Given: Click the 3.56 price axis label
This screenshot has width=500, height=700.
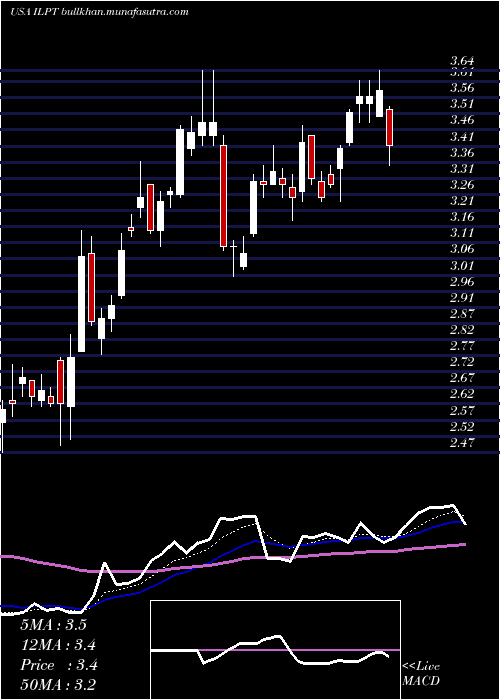Looking at the screenshot, I should click(462, 88).
